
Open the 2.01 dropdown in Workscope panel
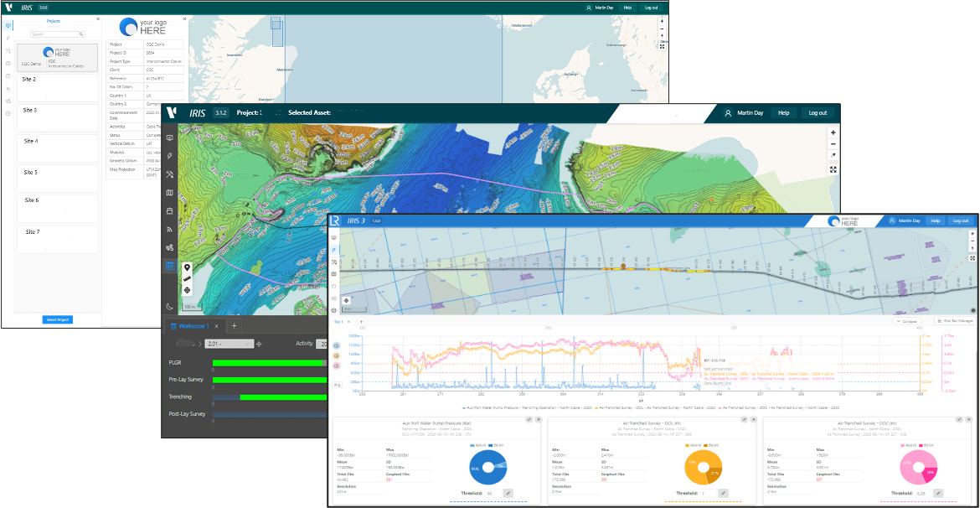(x=228, y=344)
